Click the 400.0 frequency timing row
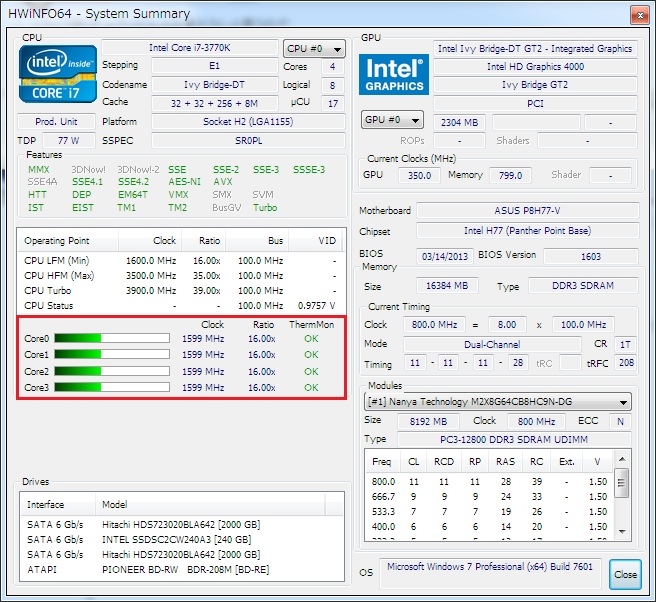 click(x=489, y=526)
